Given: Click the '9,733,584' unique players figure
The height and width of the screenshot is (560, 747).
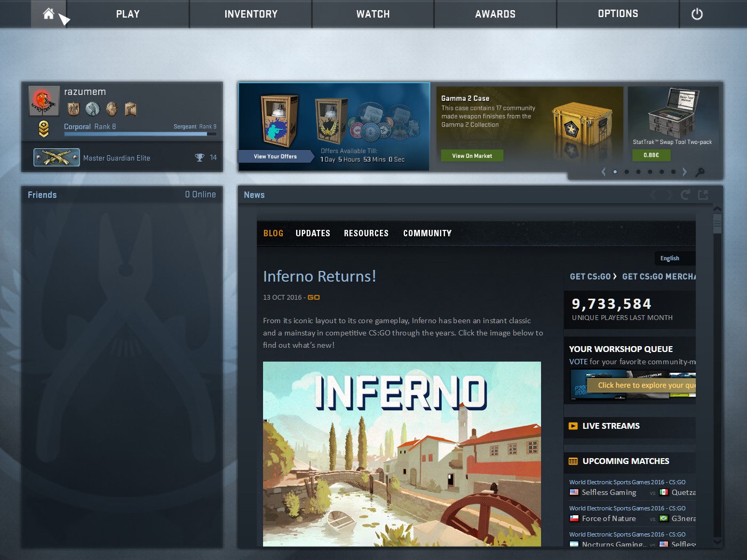Looking at the screenshot, I should click(x=611, y=304).
